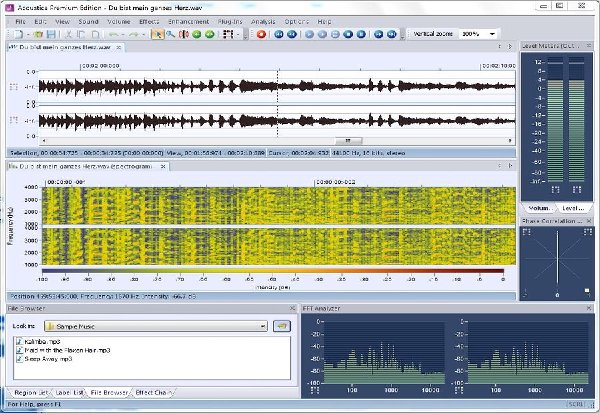Click the dotted marker grid icon

point(228,34)
